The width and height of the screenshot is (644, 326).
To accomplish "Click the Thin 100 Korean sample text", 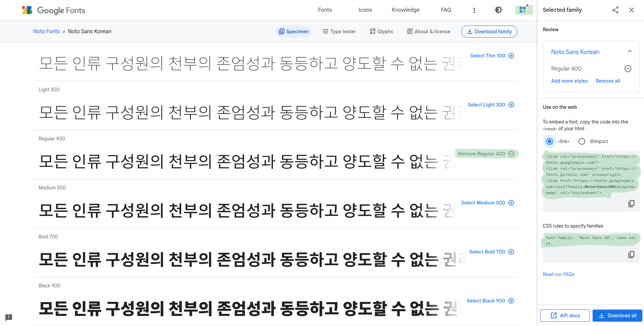I will [252, 63].
